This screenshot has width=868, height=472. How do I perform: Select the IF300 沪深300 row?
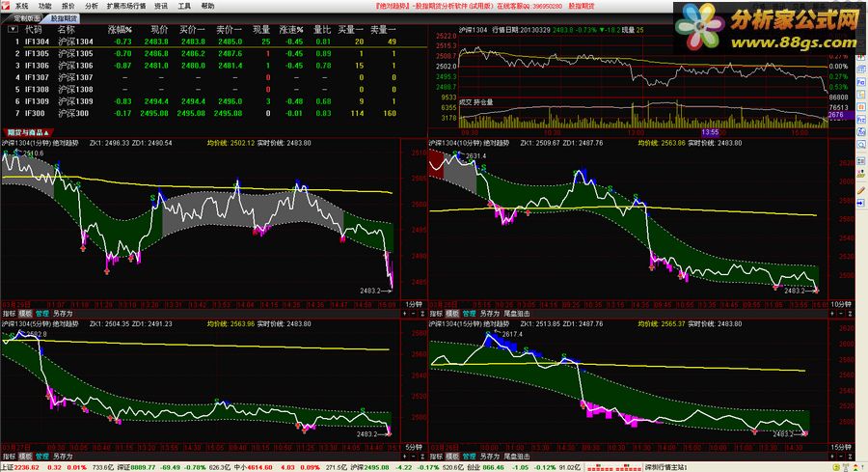(214, 113)
